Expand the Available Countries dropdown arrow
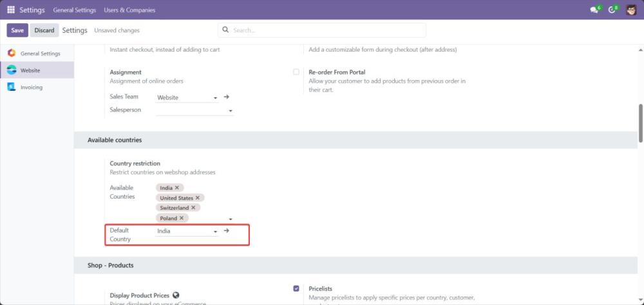This screenshot has height=305, width=644. pyautogui.click(x=231, y=219)
